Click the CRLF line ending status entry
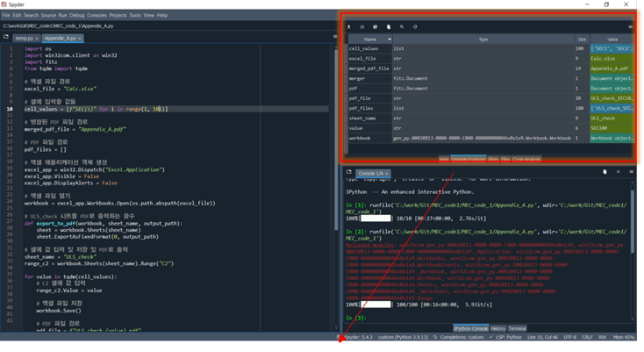This screenshot has height=352, width=644. click(x=587, y=337)
